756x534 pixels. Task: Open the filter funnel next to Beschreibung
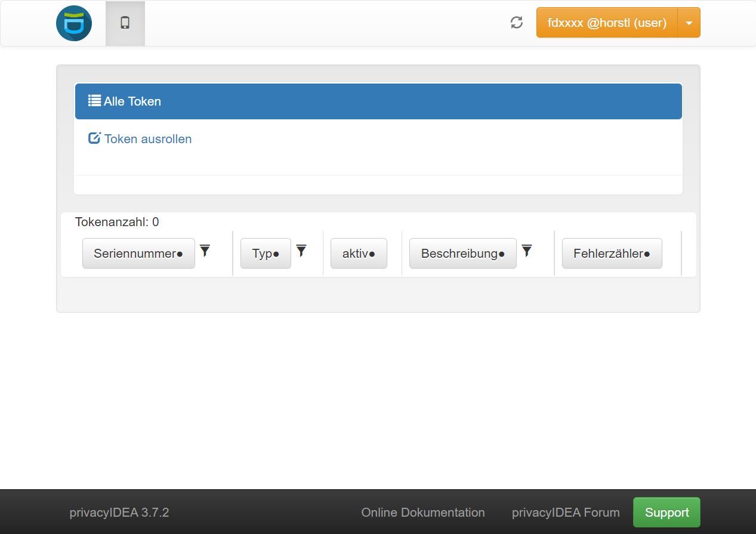pos(527,251)
